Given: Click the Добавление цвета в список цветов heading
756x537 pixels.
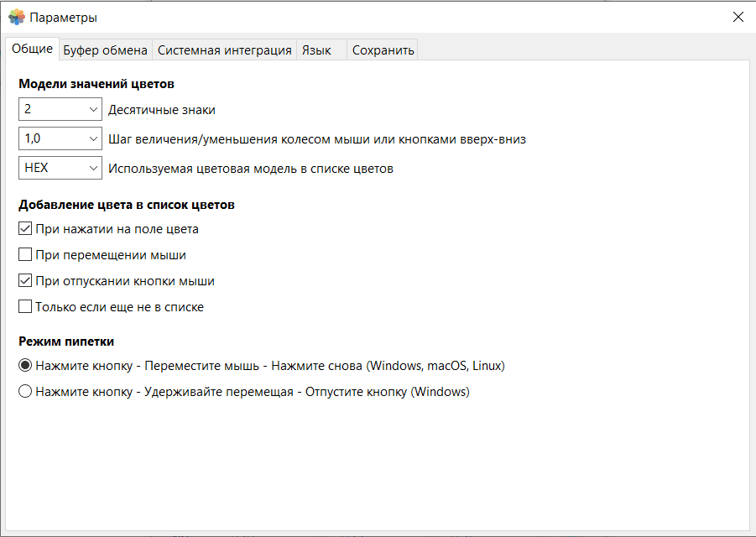Looking at the screenshot, I should 126,204.
